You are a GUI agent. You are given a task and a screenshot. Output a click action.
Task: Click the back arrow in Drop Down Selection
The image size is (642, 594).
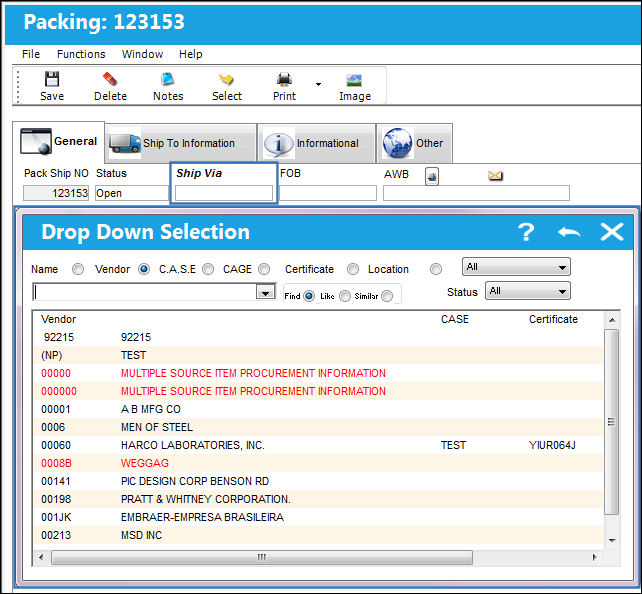[569, 232]
